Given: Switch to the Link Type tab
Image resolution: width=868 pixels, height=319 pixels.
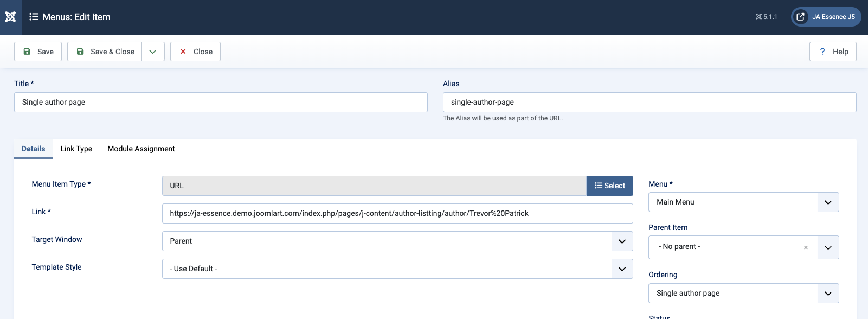Looking at the screenshot, I should tap(76, 149).
